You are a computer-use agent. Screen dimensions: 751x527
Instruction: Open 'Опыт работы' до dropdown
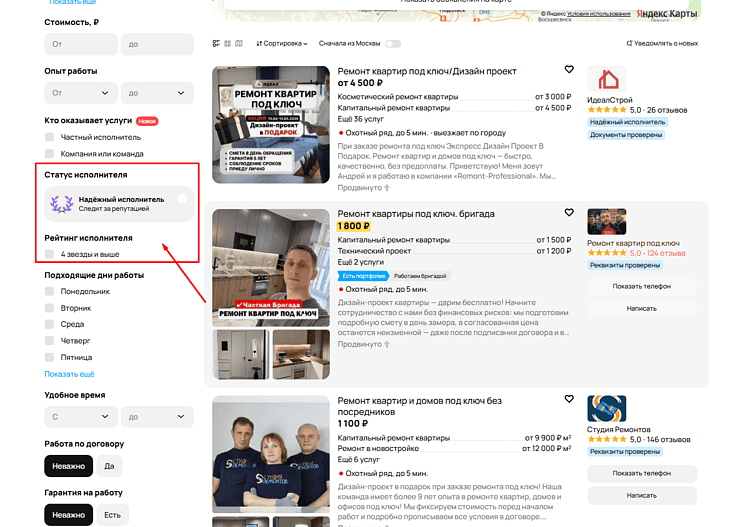[157, 93]
